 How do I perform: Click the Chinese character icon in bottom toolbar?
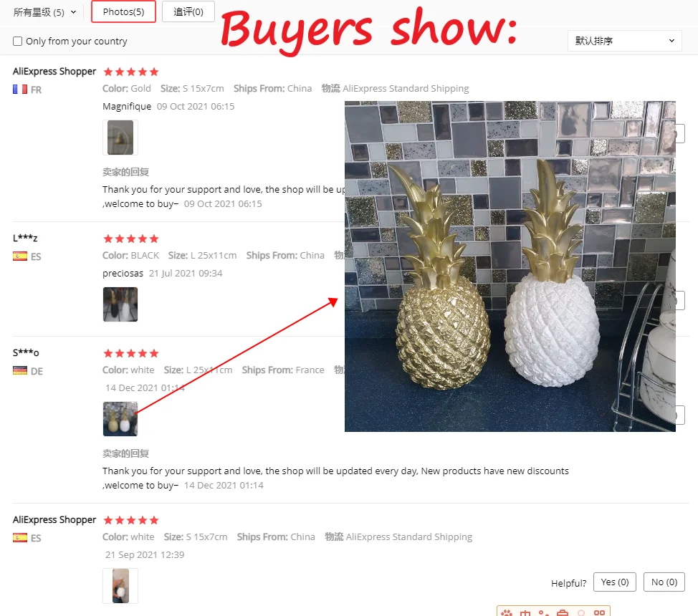click(x=525, y=613)
